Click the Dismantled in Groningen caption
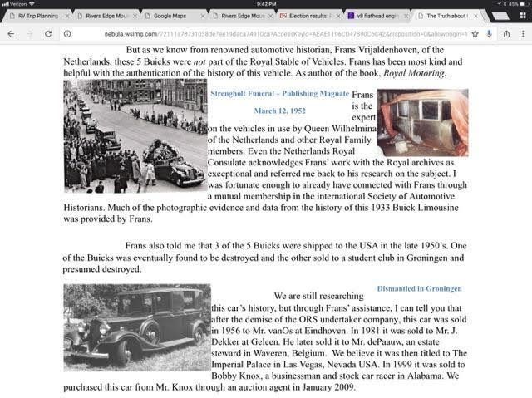Image resolution: width=532 pixels, height=398 pixels. point(419,288)
